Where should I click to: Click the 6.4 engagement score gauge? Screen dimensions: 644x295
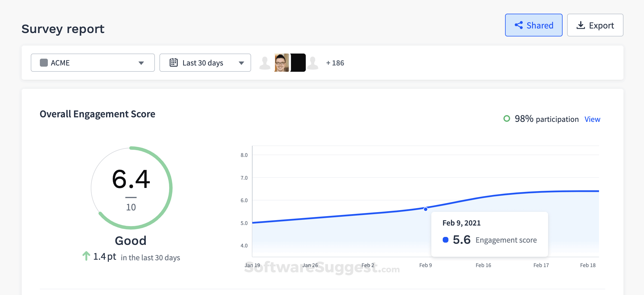131,188
